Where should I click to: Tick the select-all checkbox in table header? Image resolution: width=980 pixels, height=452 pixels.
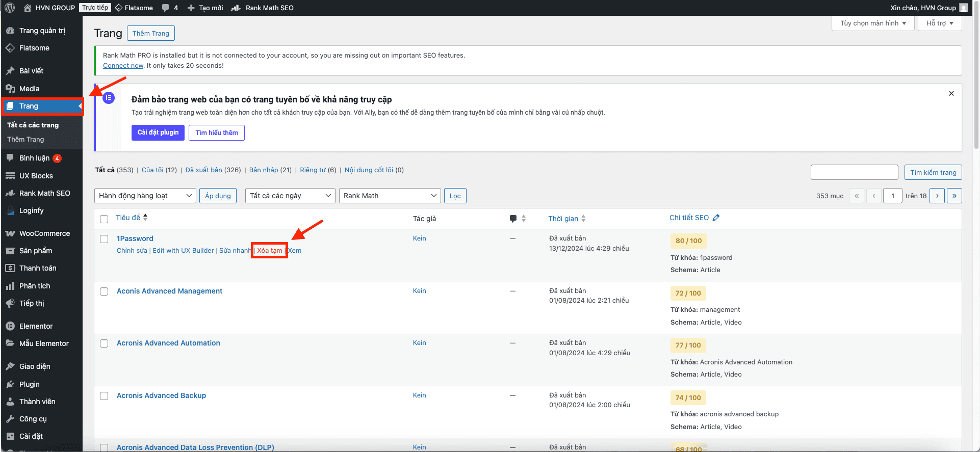[104, 219]
